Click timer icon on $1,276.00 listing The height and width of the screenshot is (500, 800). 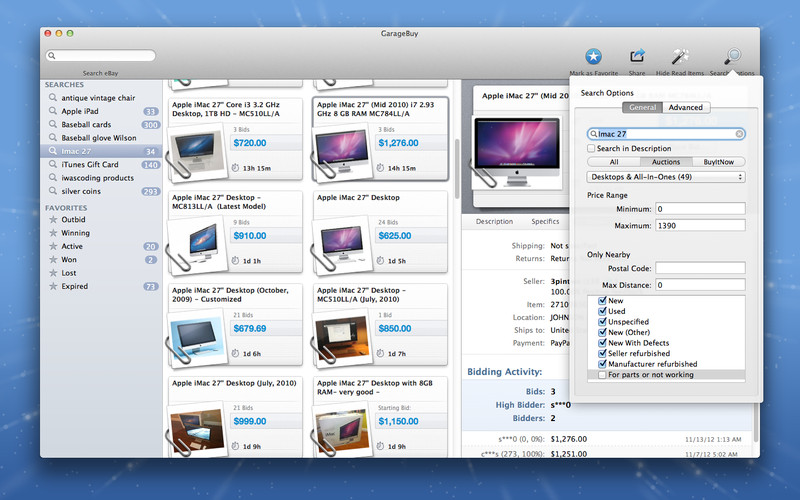(x=380, y=168)
